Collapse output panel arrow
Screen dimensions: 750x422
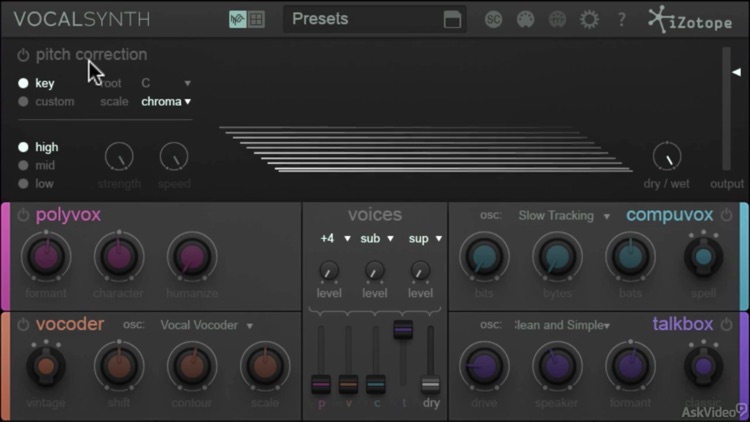click(737, 72)
